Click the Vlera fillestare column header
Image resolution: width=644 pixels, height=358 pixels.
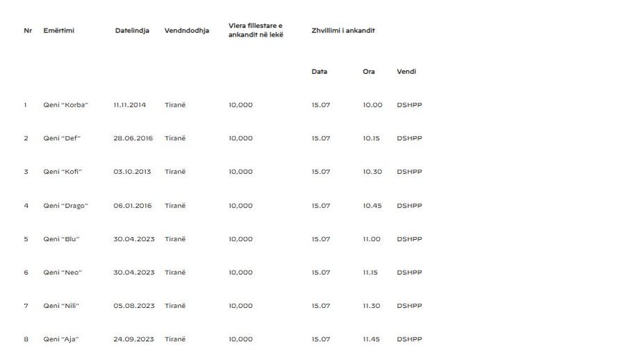(x=256, y=30)
